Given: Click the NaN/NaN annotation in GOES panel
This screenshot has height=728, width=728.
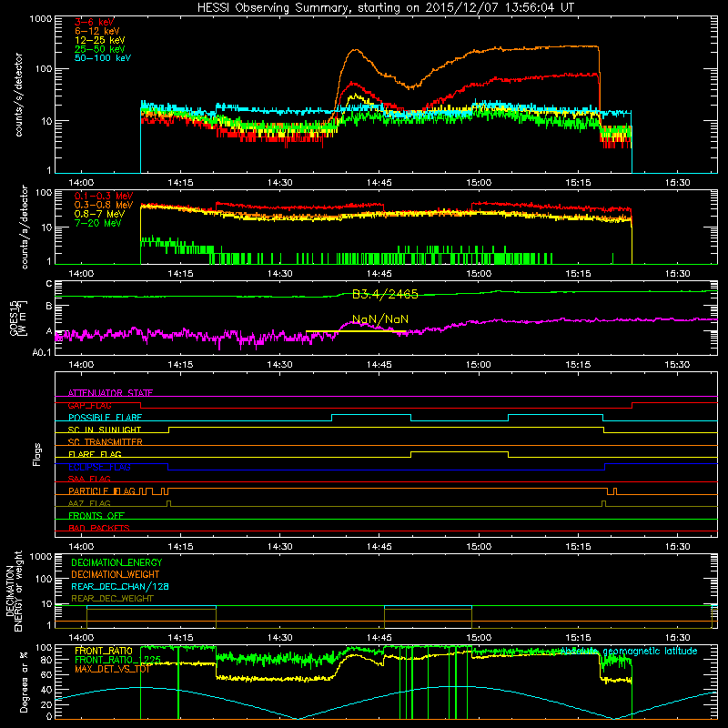Looking at the screenshot, I should pos(380,319).
